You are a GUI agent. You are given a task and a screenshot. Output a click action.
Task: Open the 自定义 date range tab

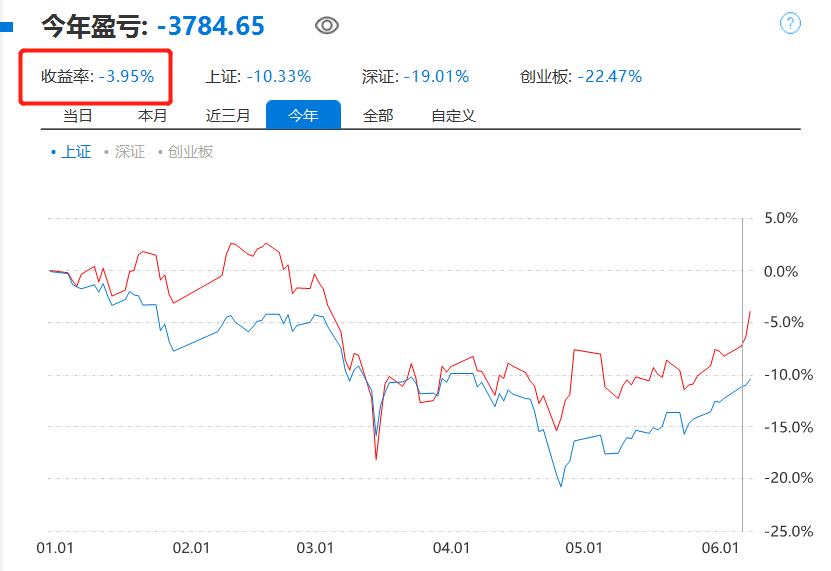click(x=453, y=115)
